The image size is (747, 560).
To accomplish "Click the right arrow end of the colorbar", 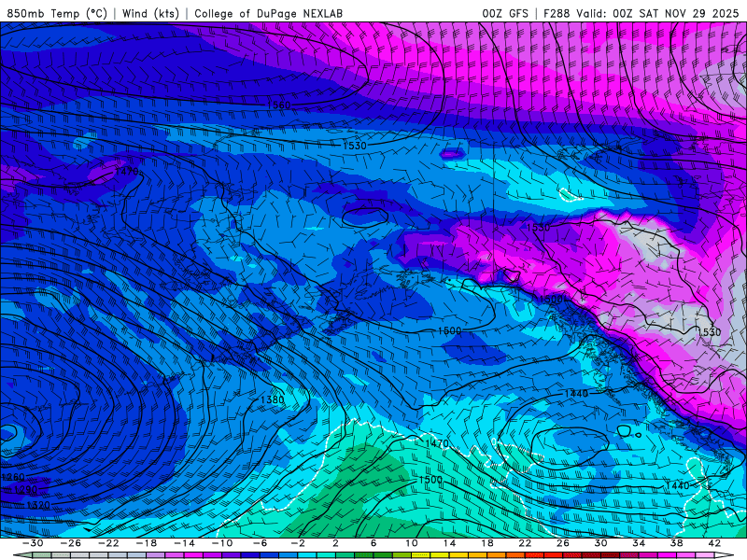I will (725, 555).
